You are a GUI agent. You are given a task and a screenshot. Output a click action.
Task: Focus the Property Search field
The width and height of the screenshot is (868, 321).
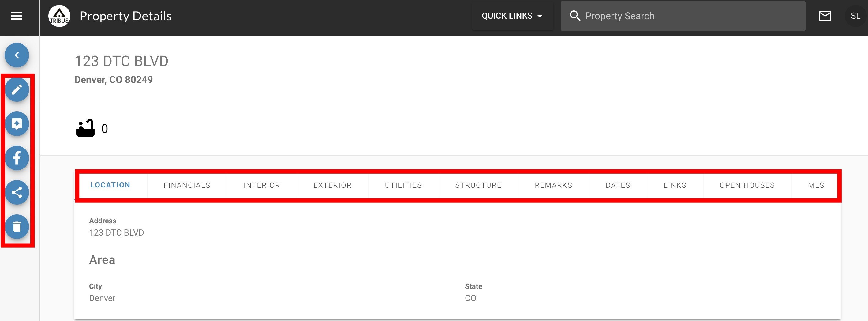(683, 16)
